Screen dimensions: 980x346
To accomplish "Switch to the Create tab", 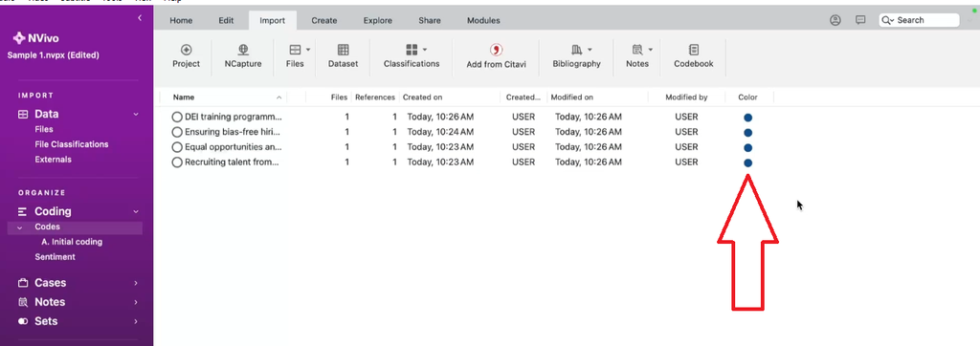I will pos(324,21).
